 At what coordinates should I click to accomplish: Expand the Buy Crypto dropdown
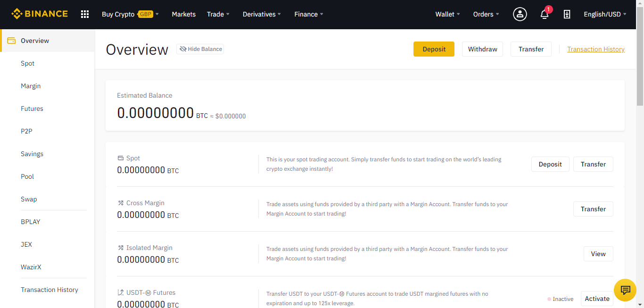pos(130,14)
